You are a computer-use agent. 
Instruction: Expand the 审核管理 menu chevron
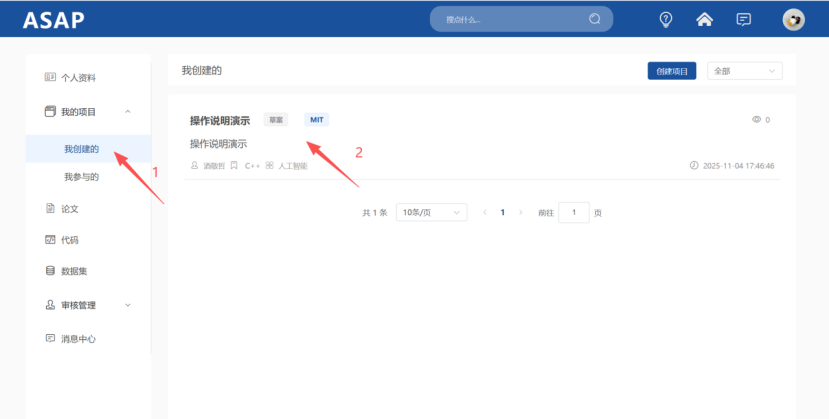127,305
